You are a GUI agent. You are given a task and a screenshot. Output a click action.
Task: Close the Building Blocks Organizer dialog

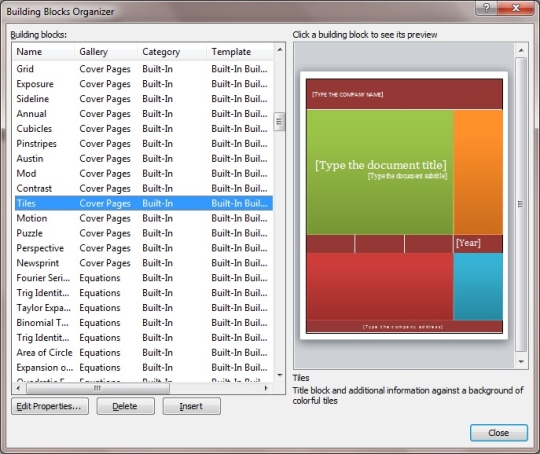499,433
